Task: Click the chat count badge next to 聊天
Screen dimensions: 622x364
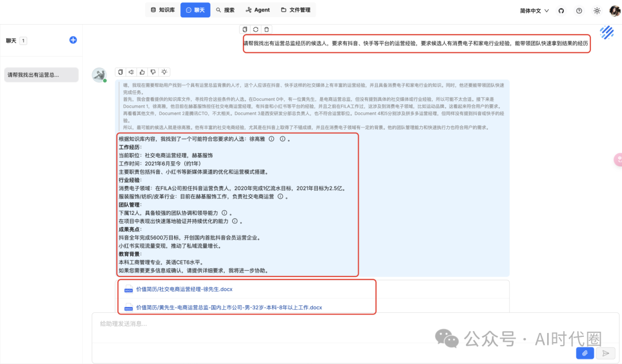Action: coord(24,40)
